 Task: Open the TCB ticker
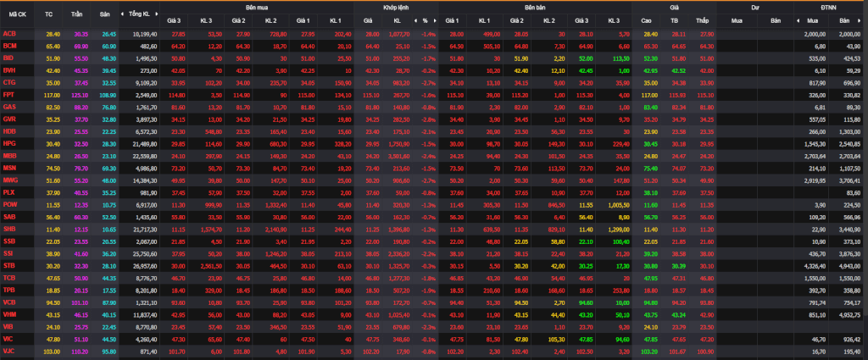[8, 278]
